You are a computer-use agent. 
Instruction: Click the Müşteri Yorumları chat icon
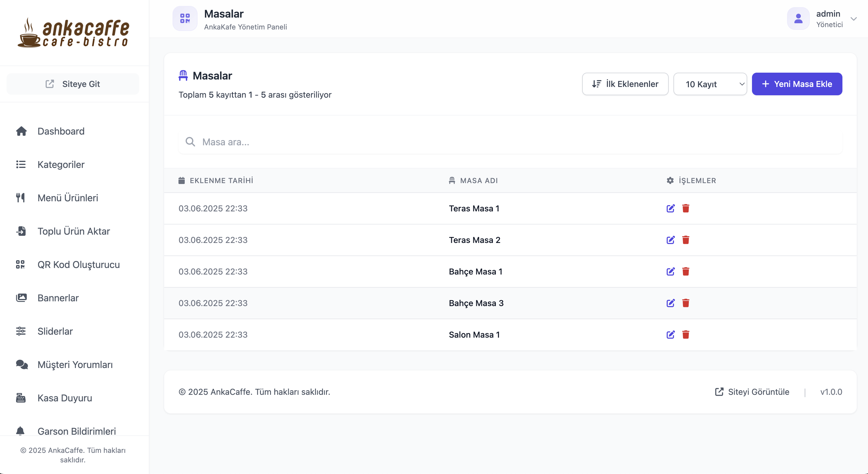point(22,365)
